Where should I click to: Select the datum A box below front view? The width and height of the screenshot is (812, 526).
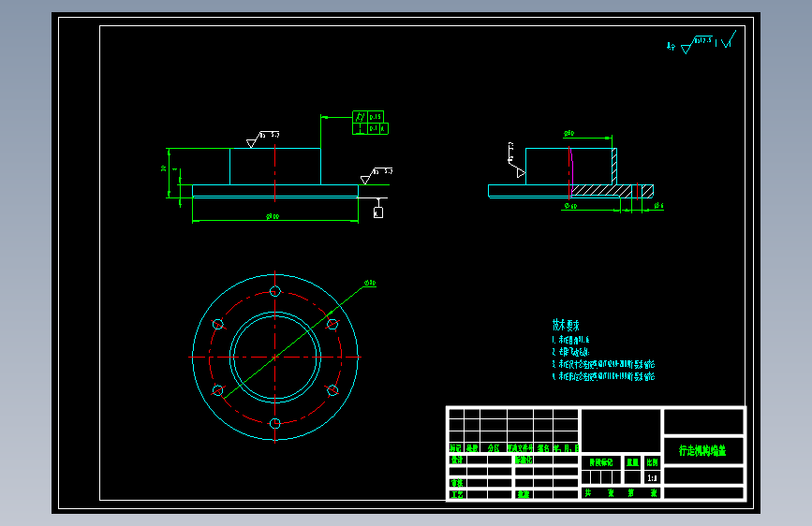378,212
